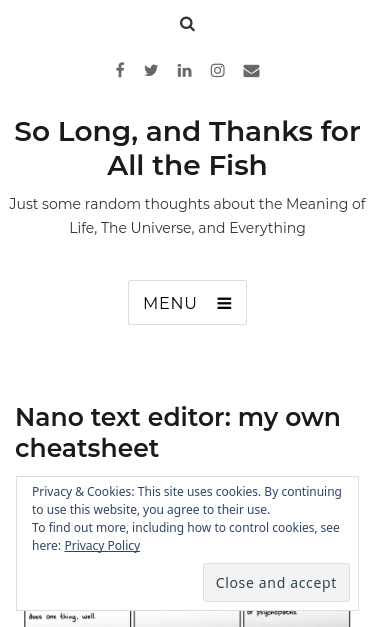
Task: Open the search magnifier icon
Action: click(187, 24)
